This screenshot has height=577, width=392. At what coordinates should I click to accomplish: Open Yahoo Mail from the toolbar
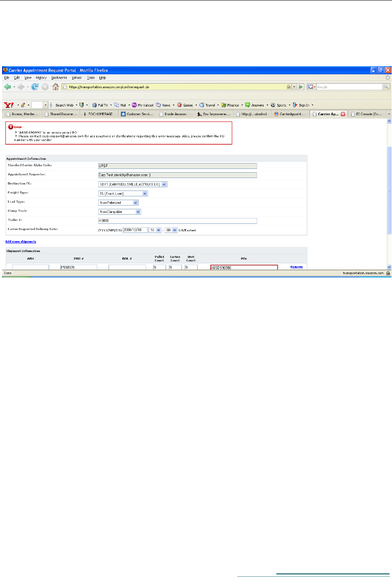coord(120,105)
